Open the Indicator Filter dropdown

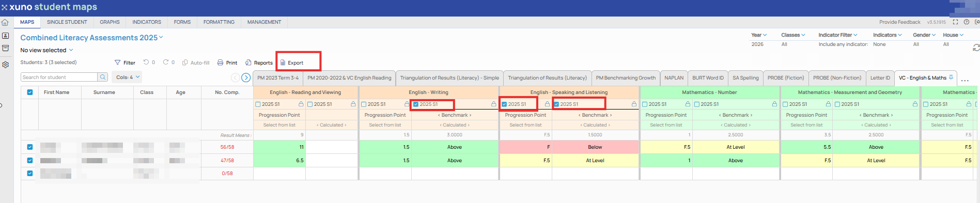(837, 35)
